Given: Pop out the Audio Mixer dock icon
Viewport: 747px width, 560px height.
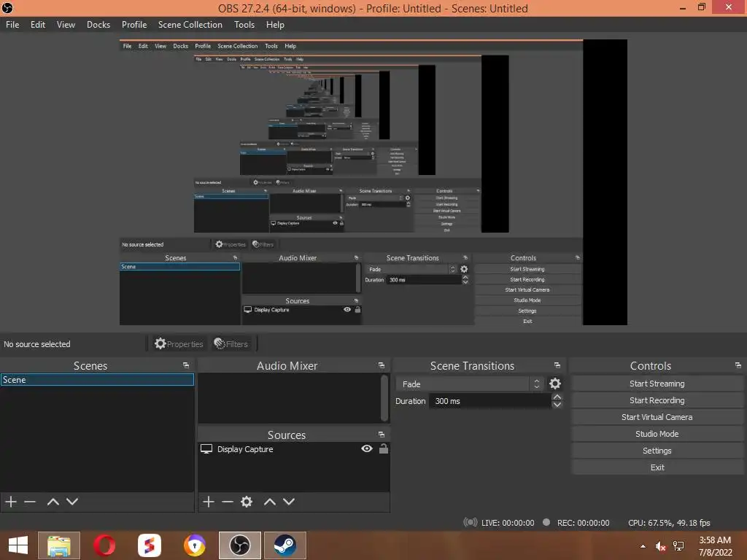Looking at the screenshot, I should (381, 366).
